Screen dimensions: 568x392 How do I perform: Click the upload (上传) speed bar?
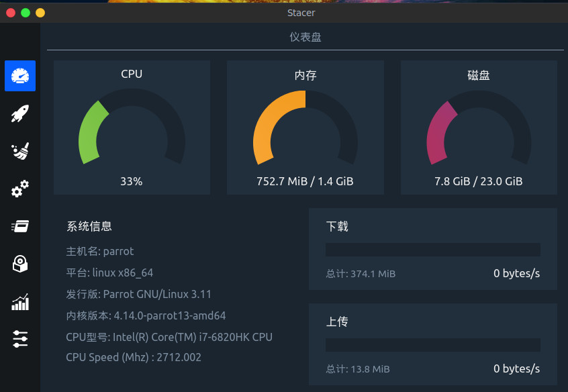coord(433,345)
